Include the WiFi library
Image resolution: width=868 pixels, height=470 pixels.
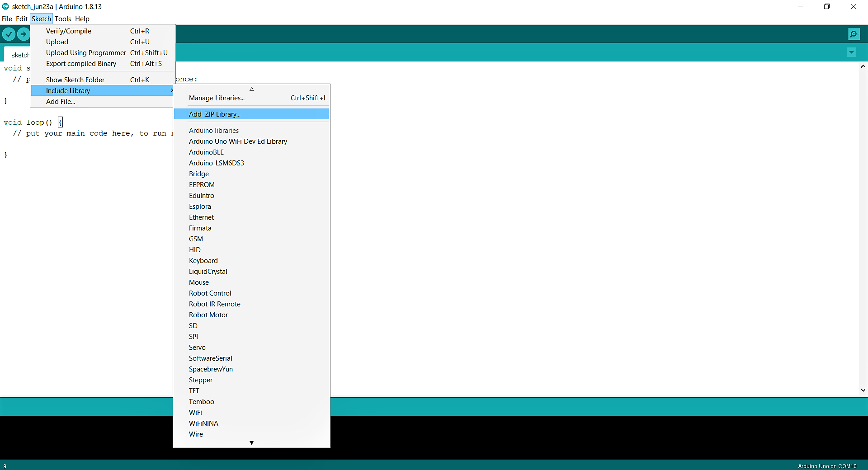pyautogui.click(x=251, y=413)
